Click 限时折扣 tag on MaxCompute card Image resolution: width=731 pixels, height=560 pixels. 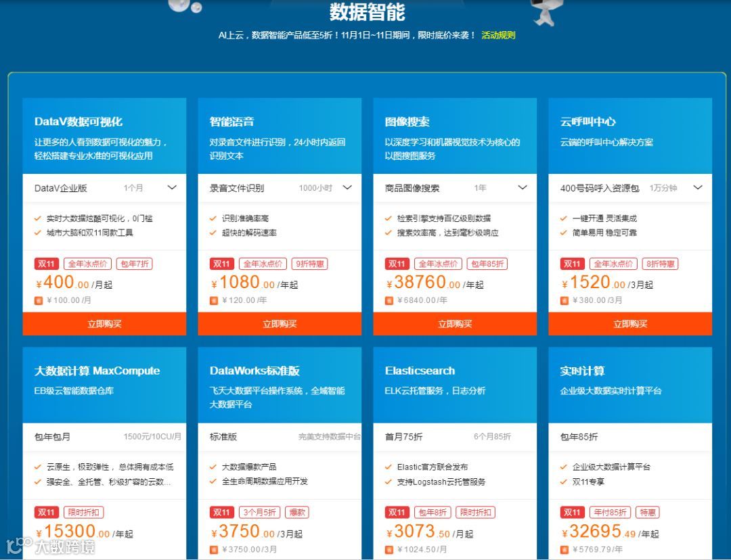[x=83, y=513]
